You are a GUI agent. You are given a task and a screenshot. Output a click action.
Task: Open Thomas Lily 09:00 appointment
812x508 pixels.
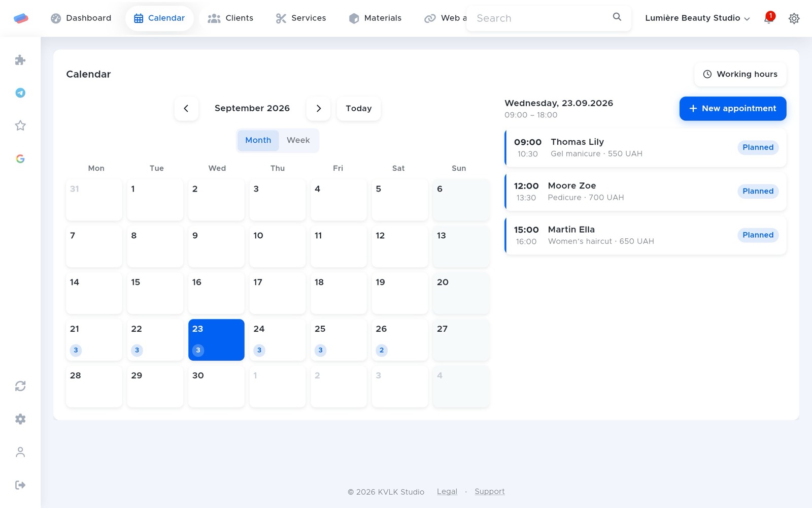[x=646, y=147]
